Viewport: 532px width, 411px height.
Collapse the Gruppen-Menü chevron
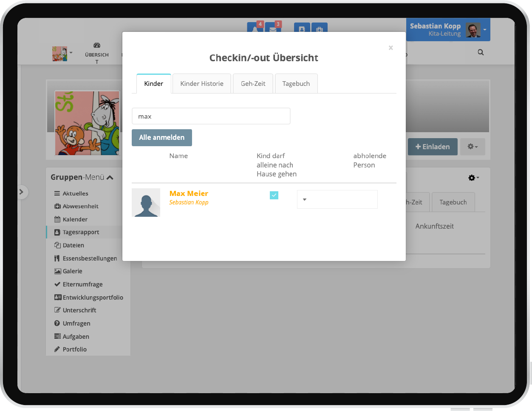coord(110,177)
